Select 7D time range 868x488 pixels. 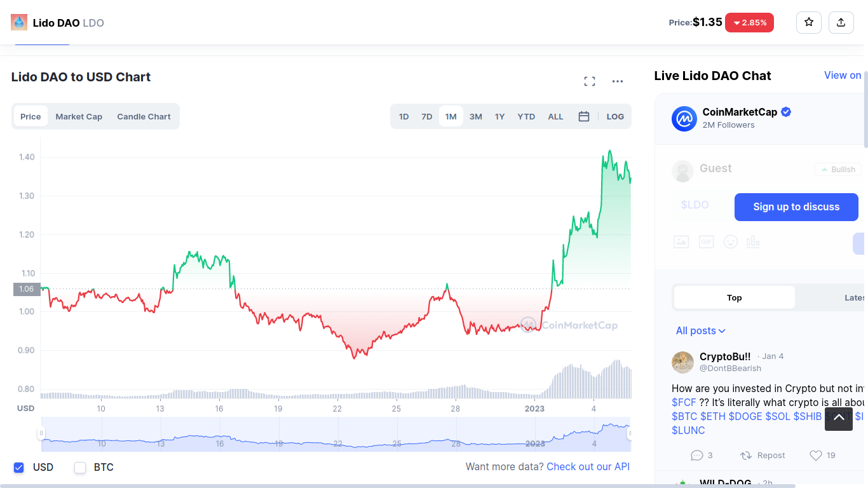[x=427, y=116]
